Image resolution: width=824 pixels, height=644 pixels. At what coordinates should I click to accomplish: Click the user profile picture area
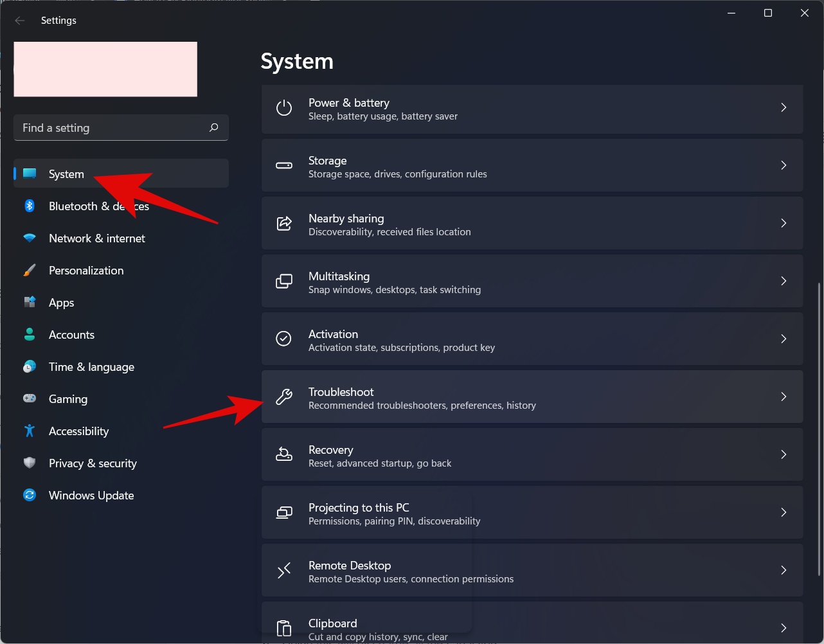click(105, 69)
